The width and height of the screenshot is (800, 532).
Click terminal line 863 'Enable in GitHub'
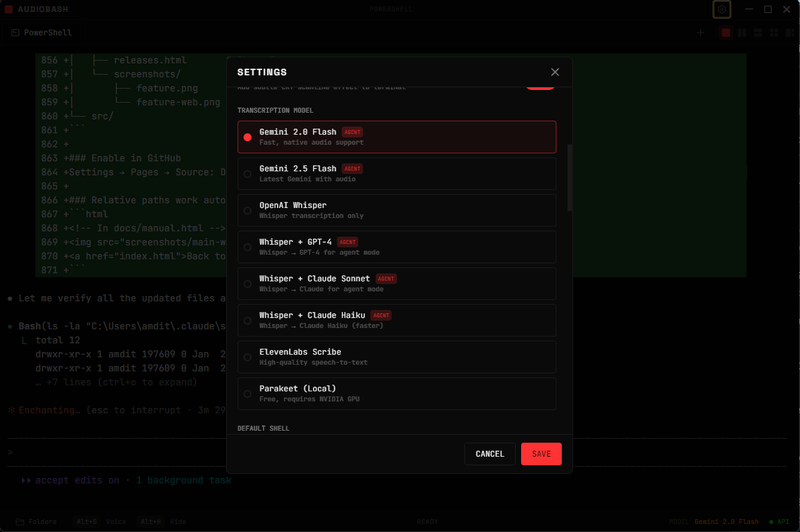(x=111, y=158)
